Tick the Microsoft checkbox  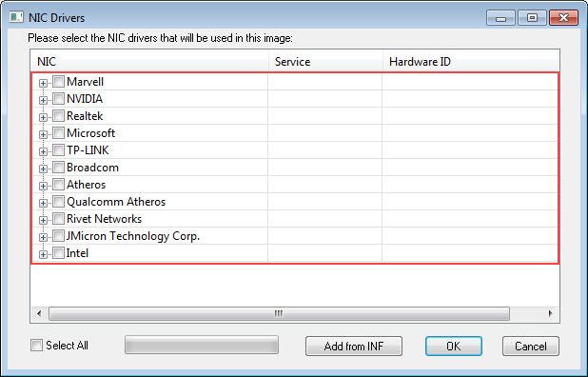(x=58, y=132)
